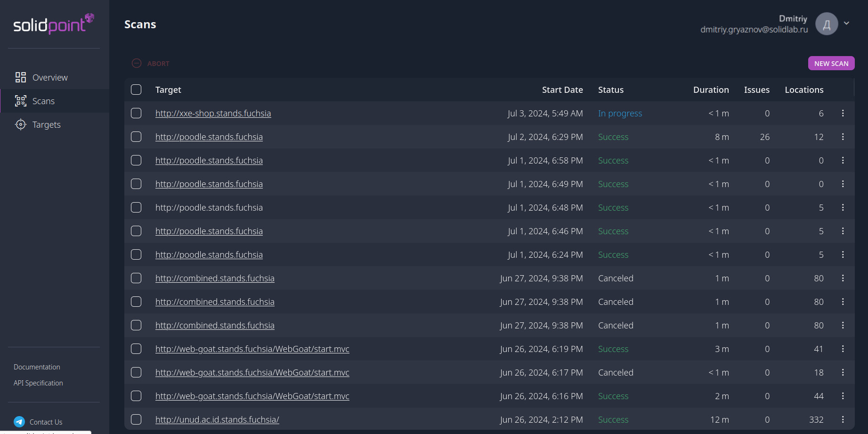Check the select-all checkbox in the table header

(136, 89)
